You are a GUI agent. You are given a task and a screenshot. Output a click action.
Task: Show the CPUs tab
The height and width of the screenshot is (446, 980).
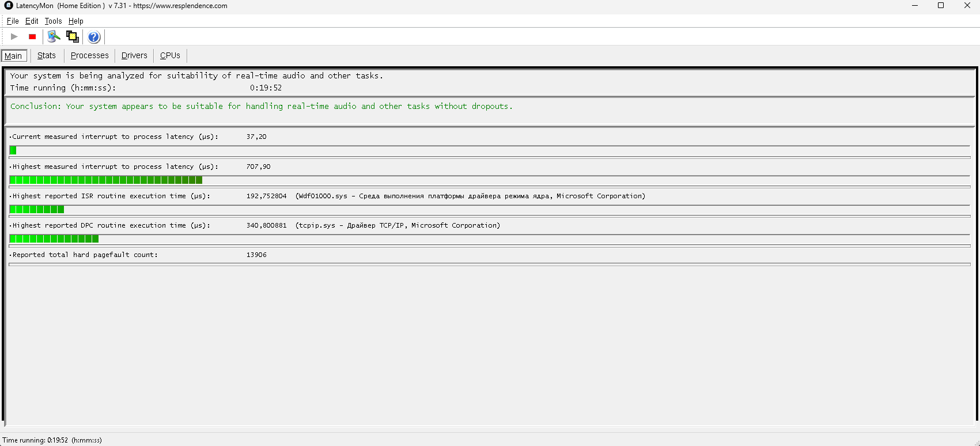click(x=170, y=55)
